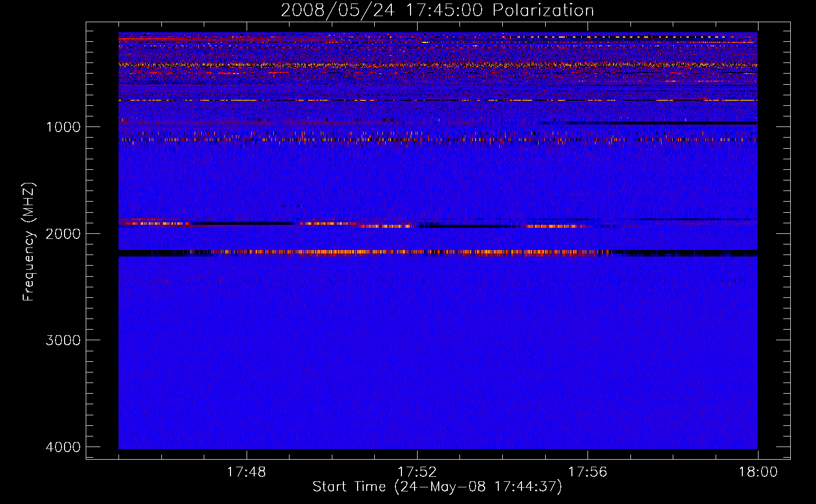
Task: Click the 1000 frequency tick label
Action: click(63, 127)
